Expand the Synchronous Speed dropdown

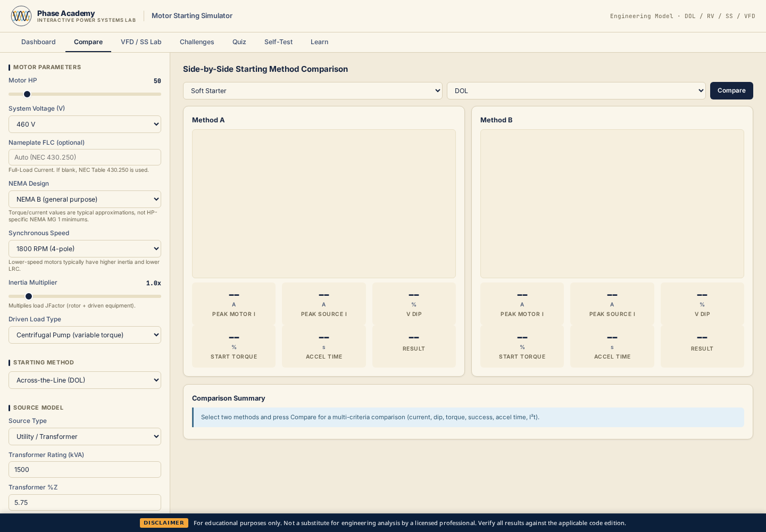tap(85, 249)
